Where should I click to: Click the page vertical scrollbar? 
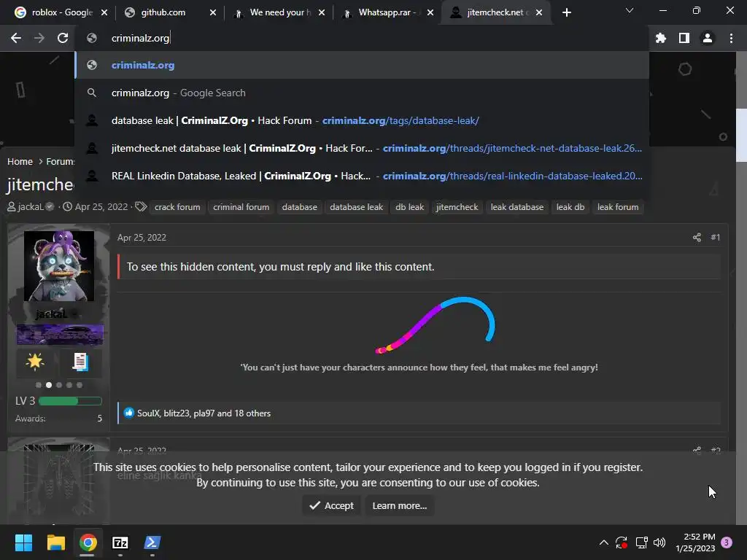click(741, 136)
